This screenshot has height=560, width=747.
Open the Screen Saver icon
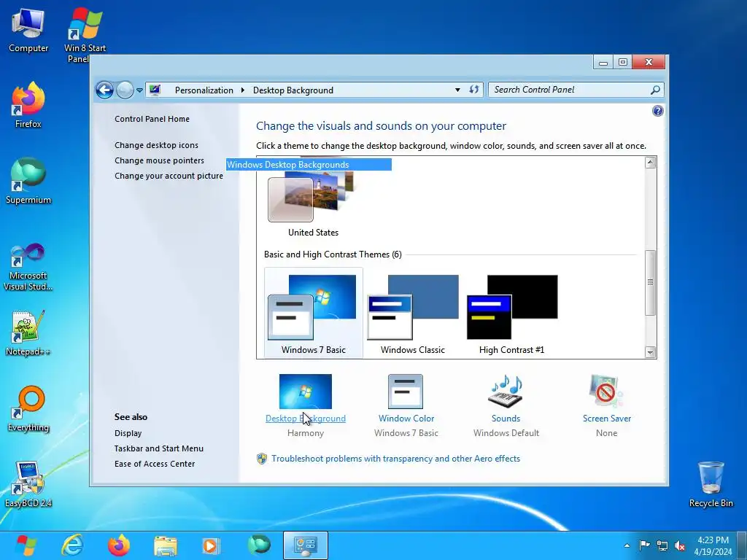(x=606, y=392)
